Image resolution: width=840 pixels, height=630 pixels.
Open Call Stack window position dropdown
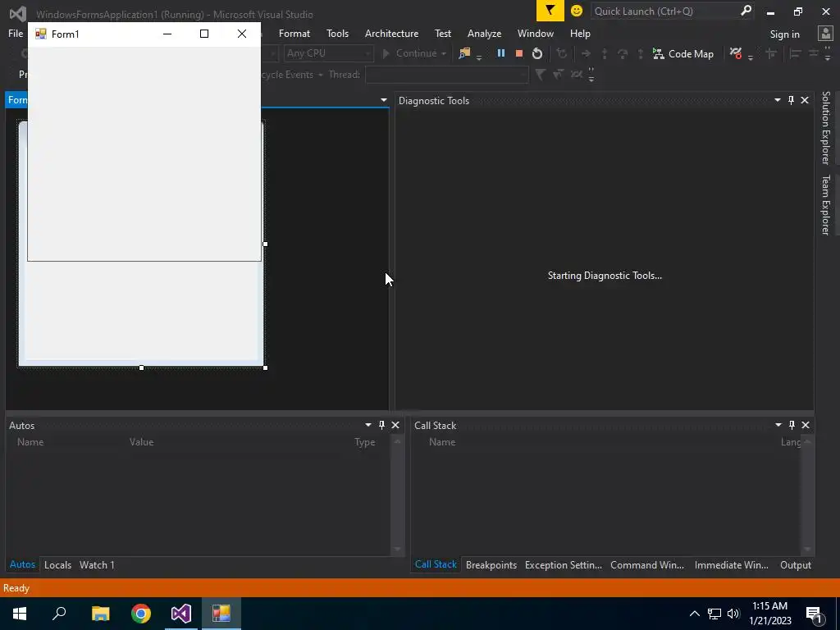click(x=778, y=425)
